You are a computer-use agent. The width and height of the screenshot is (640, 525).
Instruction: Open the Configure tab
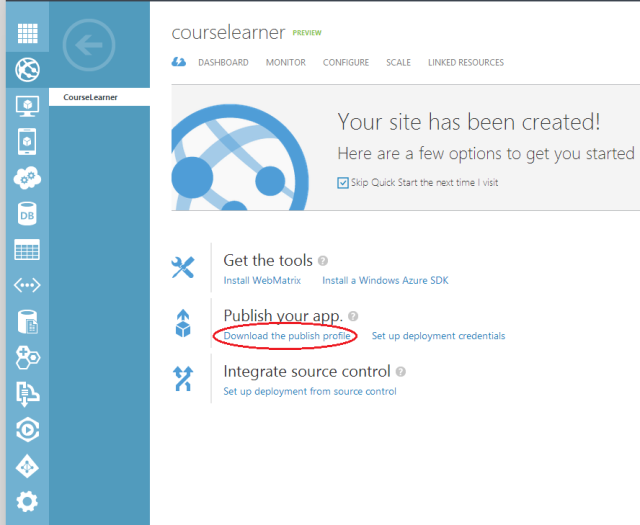346,62
